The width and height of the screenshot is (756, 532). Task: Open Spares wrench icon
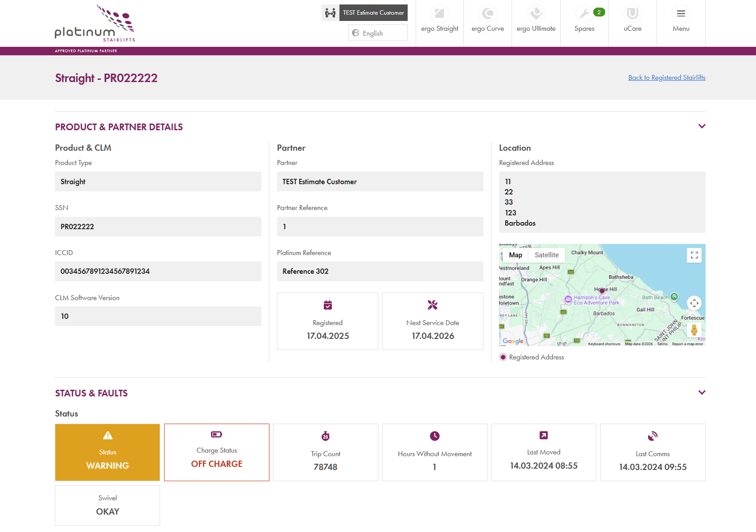click(x=584, y=14)
